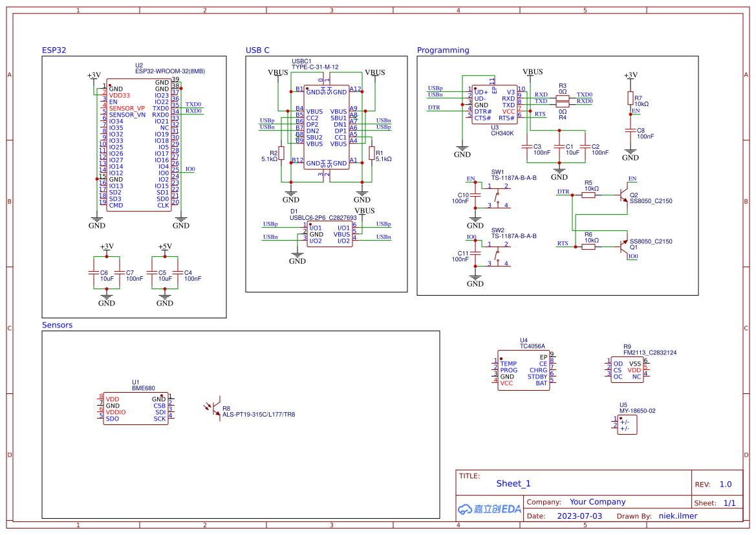The width and height of the screenshot is (756, 535).
Task: Click the drawn-by name "niek.ilmer"
Action: click(678, 516)
